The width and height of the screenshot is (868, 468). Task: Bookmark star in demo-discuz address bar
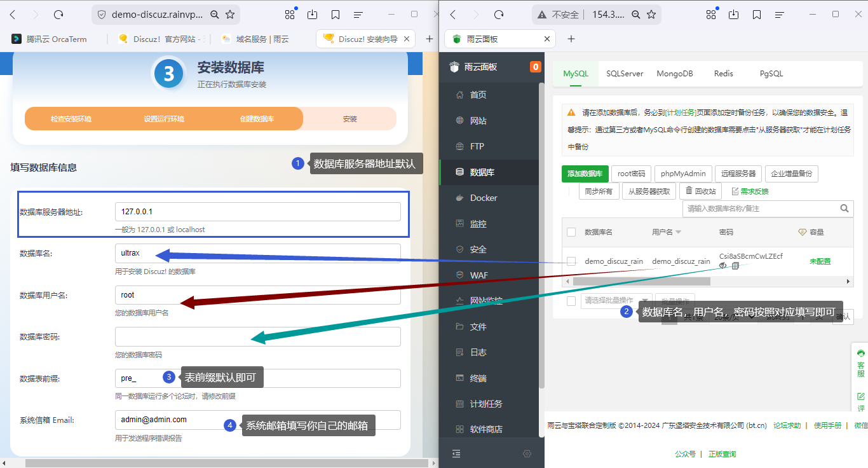tap(230, 14)
